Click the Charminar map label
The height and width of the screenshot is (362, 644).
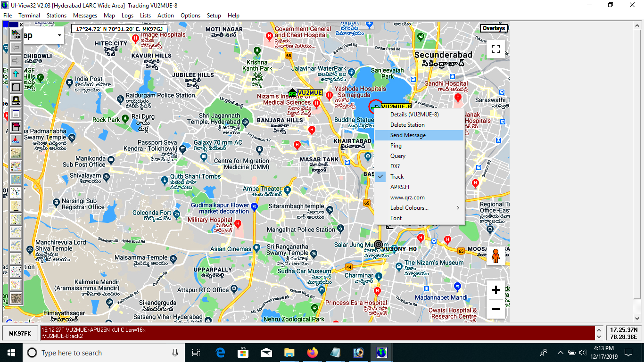(x=359, y=275)
